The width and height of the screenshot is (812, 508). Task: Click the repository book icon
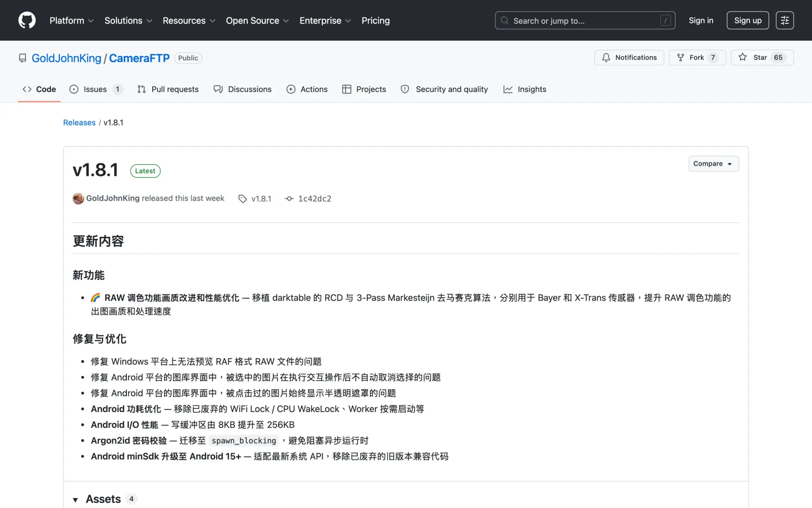click(22, 58)
